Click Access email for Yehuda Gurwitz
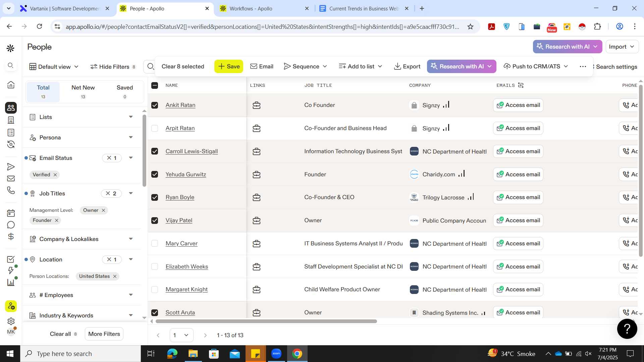This screenshot has height=362, width=644. (518, 174)
